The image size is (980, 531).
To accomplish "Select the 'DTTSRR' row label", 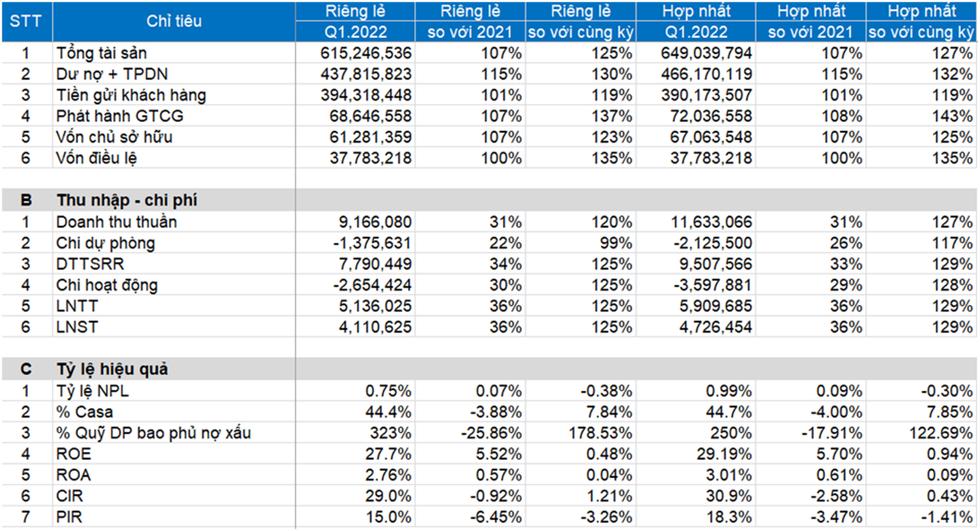I will pyautogui.click(x=90, y=264).
